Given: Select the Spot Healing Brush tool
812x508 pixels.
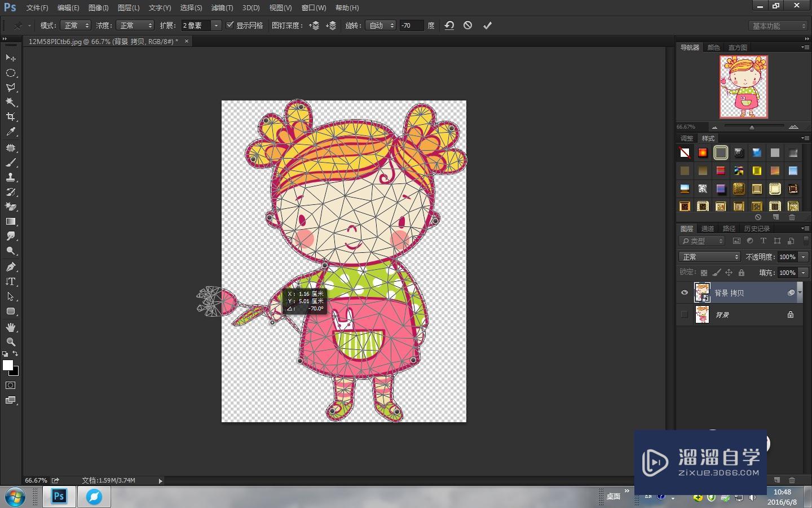Looking at the screenshot, I should tap(11, 148).
